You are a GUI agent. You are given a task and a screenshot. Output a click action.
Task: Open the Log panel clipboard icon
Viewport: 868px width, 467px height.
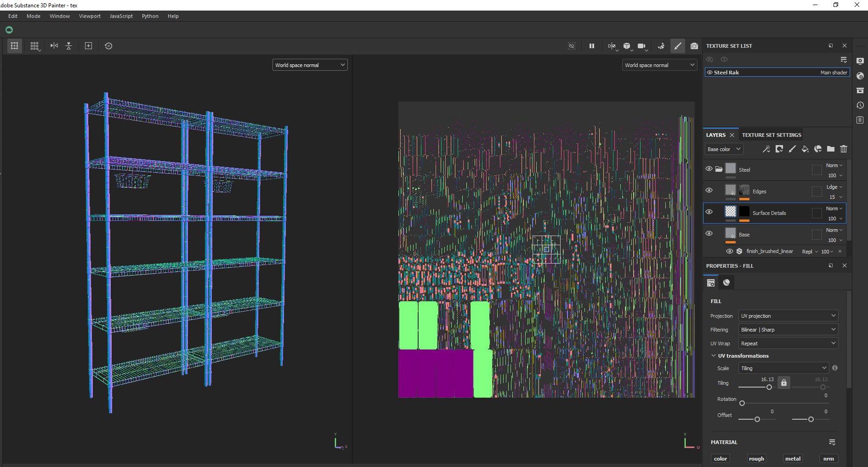tap(860, 120)
